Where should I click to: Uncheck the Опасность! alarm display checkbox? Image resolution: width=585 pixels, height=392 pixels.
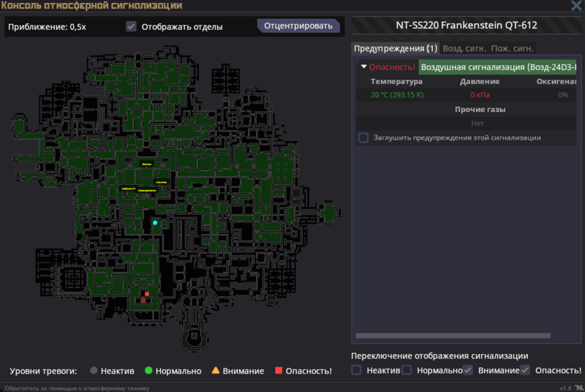(x=524, y=370)
